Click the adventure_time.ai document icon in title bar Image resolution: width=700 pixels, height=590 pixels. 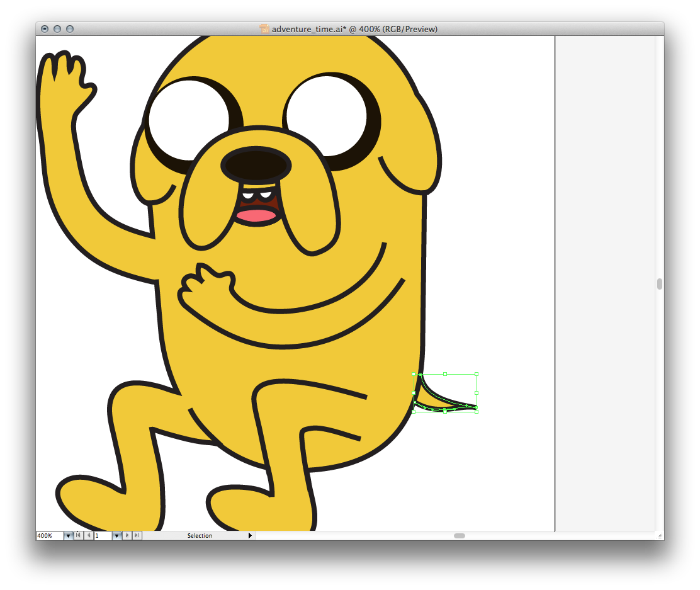265,29
